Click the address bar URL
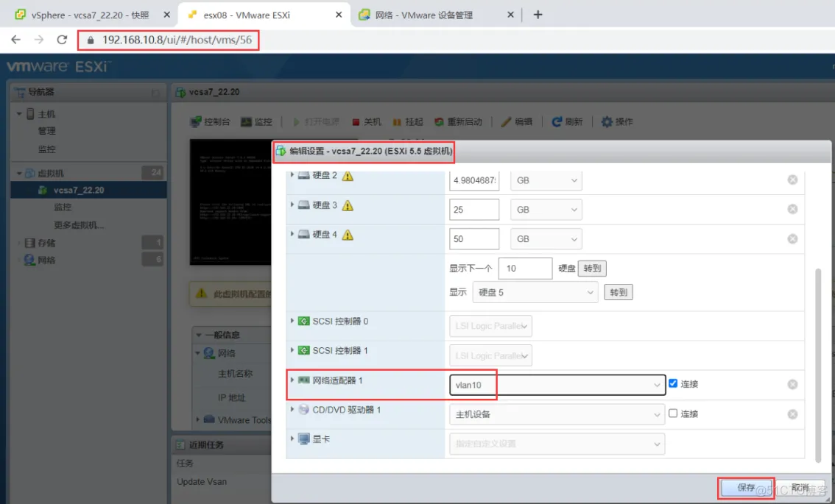The width and height of the screenshot is (835, 504). click(x=177, y=40)
